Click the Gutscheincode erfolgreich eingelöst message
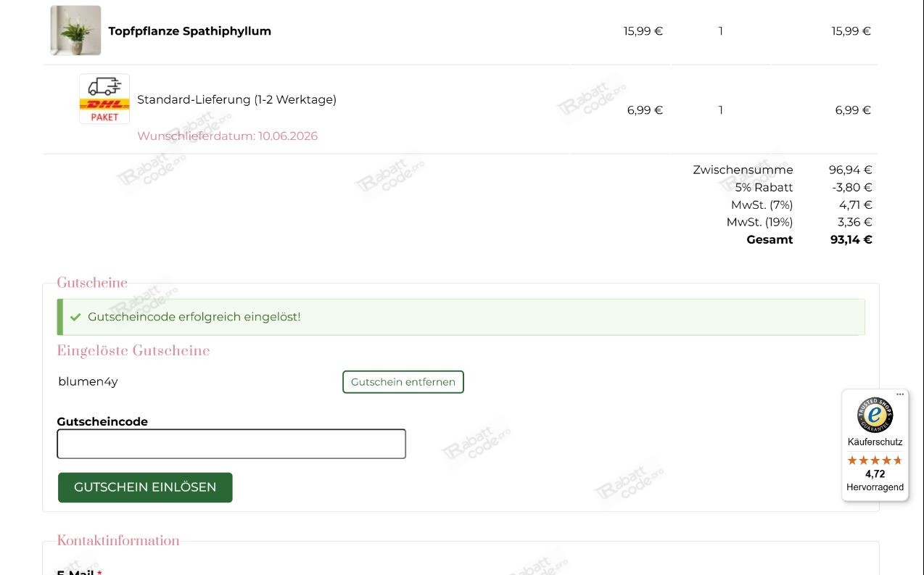924x575 pixels. pos(194,317)
